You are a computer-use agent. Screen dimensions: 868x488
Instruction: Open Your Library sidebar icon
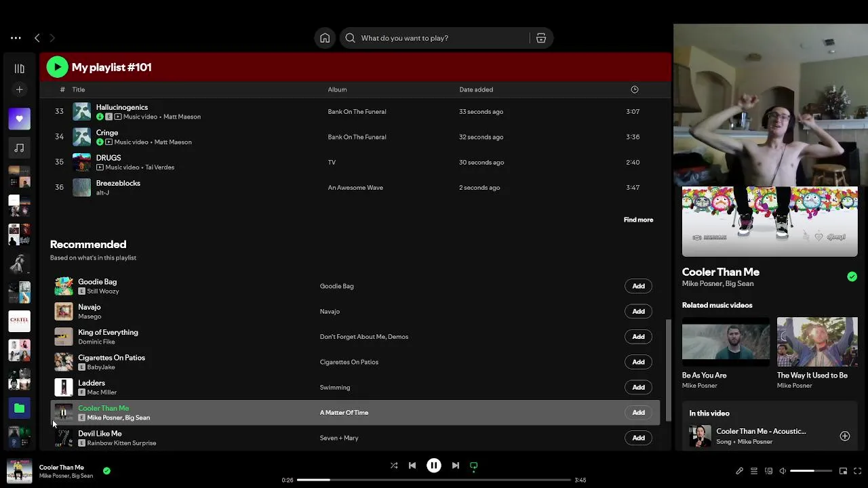(20, 68)
